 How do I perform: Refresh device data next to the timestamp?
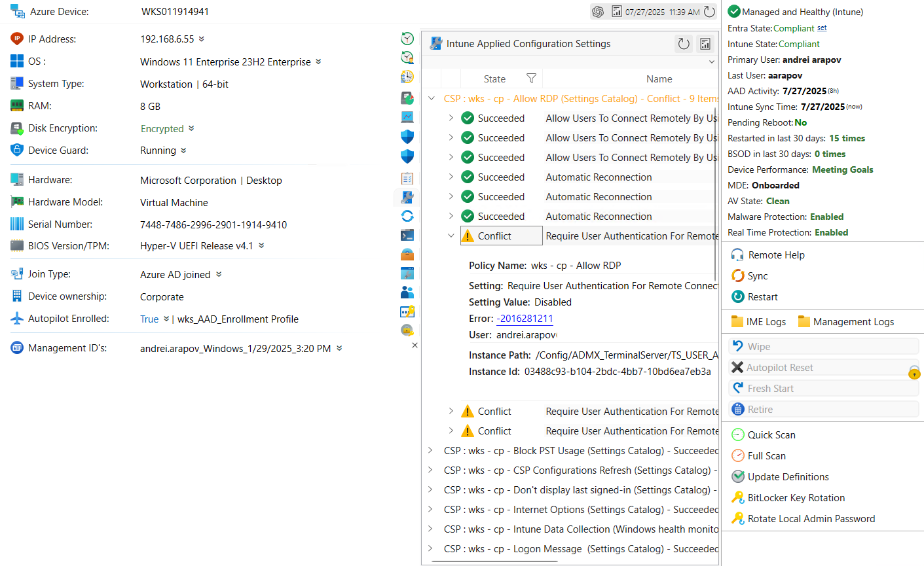pyautogui.click(x=710, y=12)
